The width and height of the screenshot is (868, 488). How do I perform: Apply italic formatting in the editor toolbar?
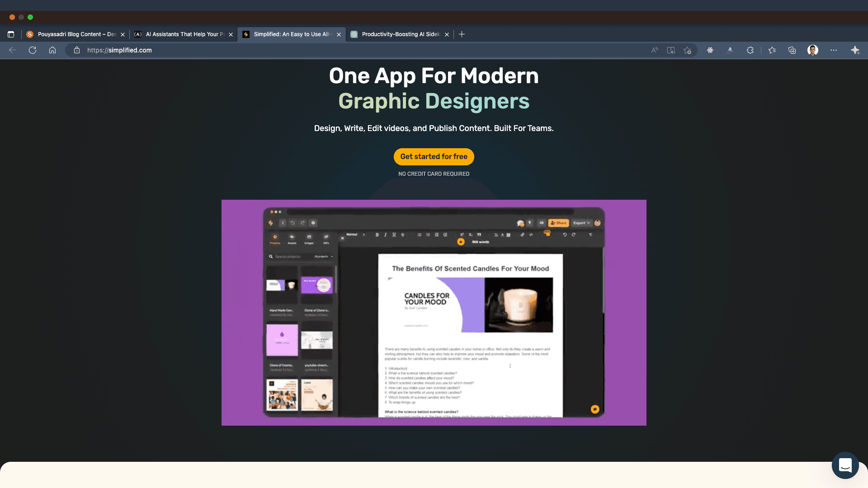(385, 235)
